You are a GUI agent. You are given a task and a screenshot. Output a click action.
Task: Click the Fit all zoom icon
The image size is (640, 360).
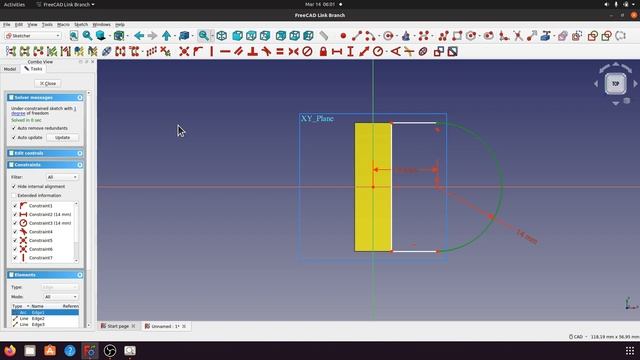click(x=73, y=36)
